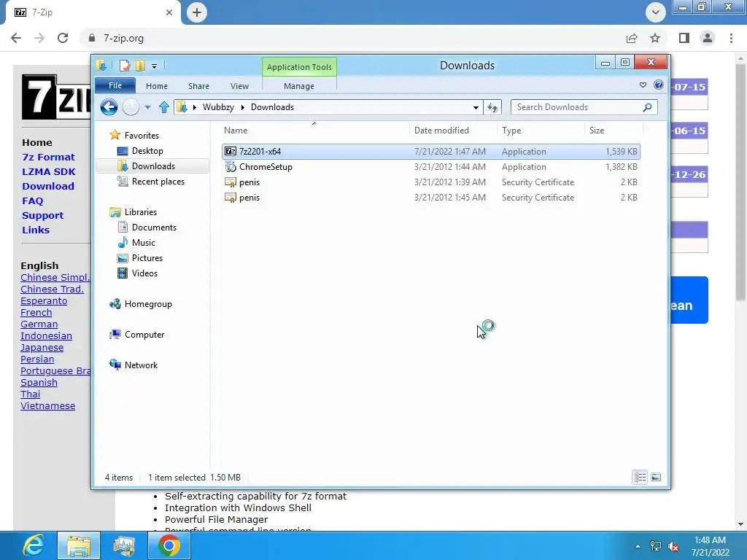Open LZMA SDK link on website
Viewport: 747px width, 560px height.
tap(49, 171)
